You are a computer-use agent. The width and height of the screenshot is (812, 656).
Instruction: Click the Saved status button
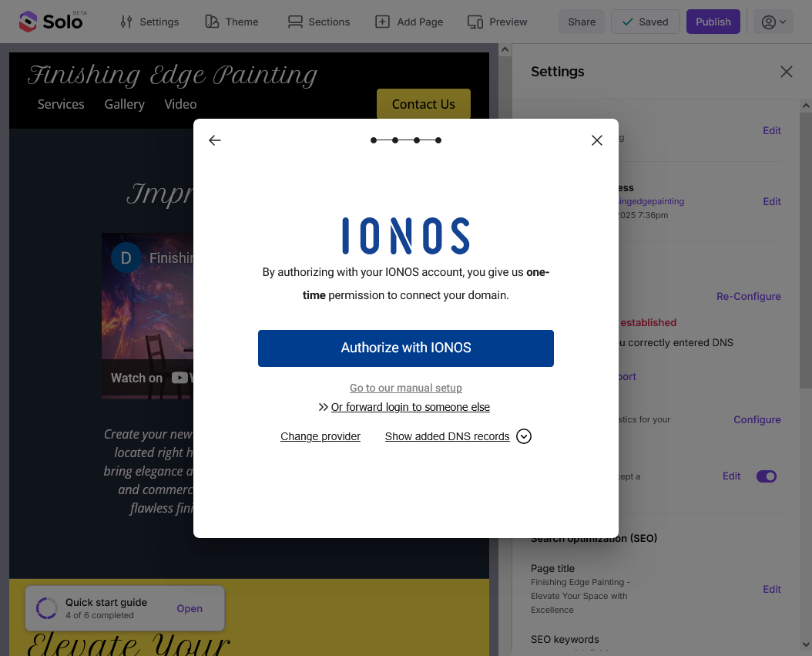(x=646, y=22)
